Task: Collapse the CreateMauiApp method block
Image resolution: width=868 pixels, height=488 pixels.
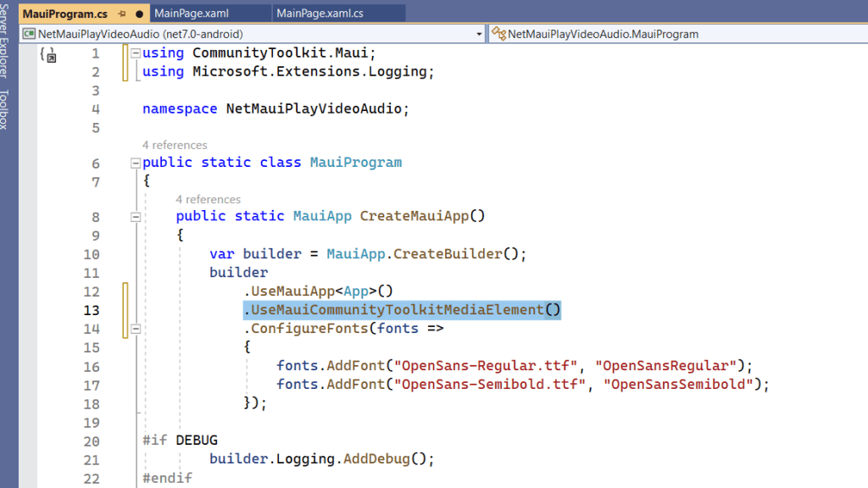Action: [136, 217]
